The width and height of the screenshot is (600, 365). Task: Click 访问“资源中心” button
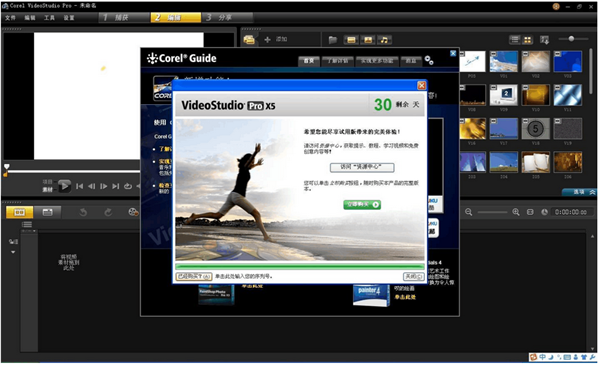point(362,167)
